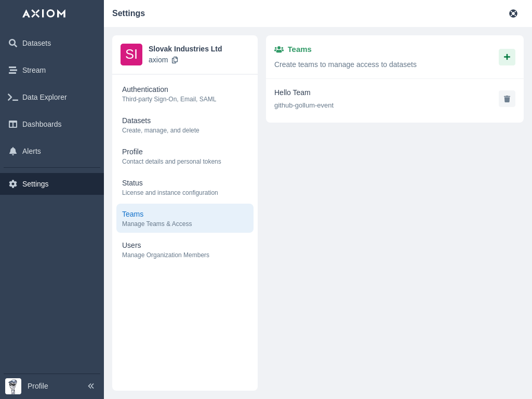Delete the Hello Team entry

(x=507, y=99)
